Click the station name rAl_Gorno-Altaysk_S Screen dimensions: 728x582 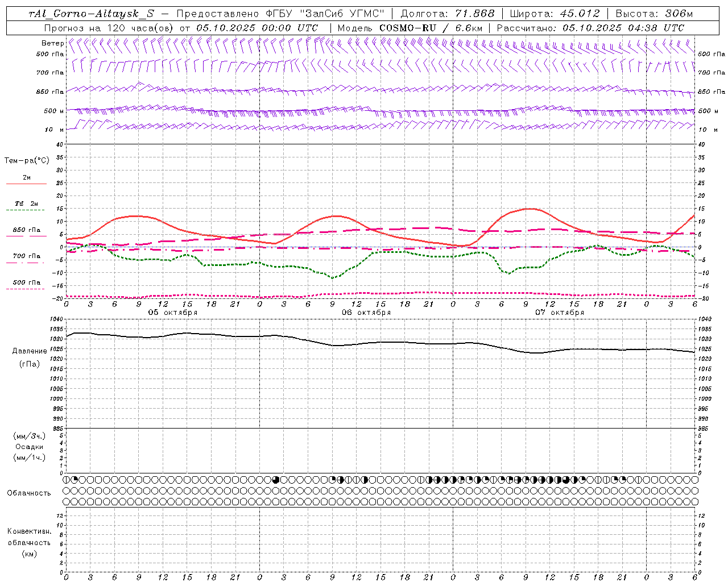coord(91,14)
